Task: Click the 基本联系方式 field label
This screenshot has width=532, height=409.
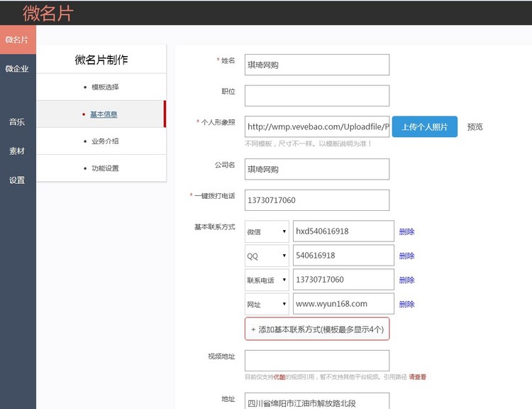Action: (215, 227)
